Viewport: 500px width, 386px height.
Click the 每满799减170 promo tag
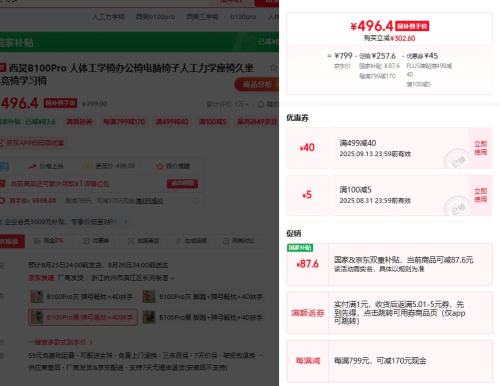(x=124, y=122)
